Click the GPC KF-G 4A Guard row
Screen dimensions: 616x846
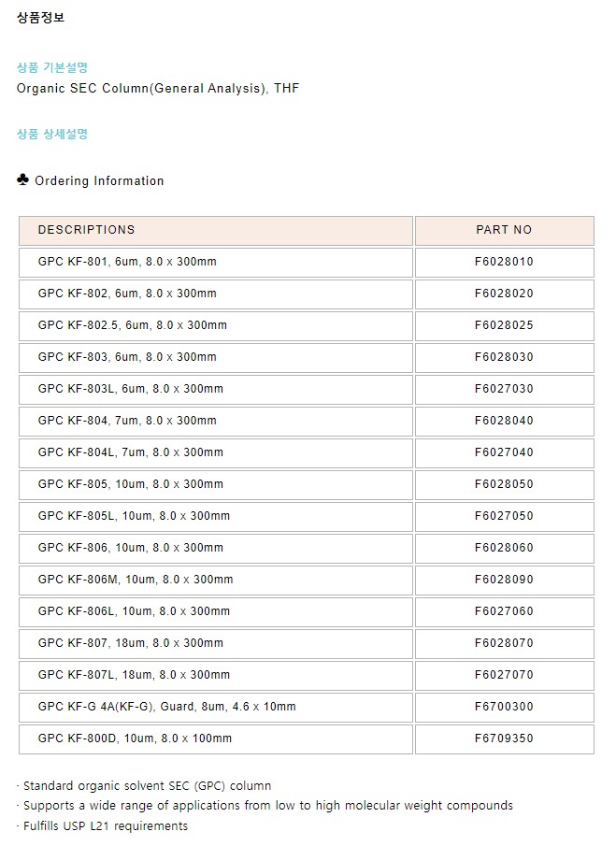(x=167, y=707)
